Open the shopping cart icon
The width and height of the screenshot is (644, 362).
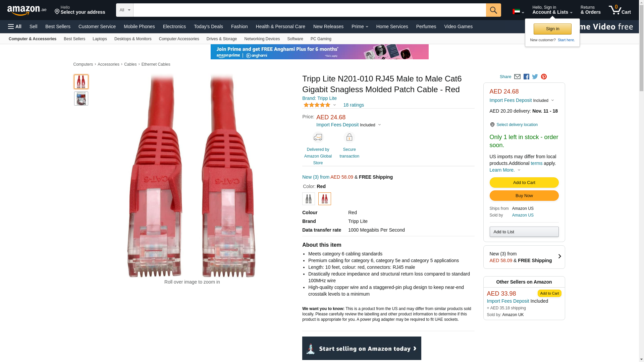[620, 10]
